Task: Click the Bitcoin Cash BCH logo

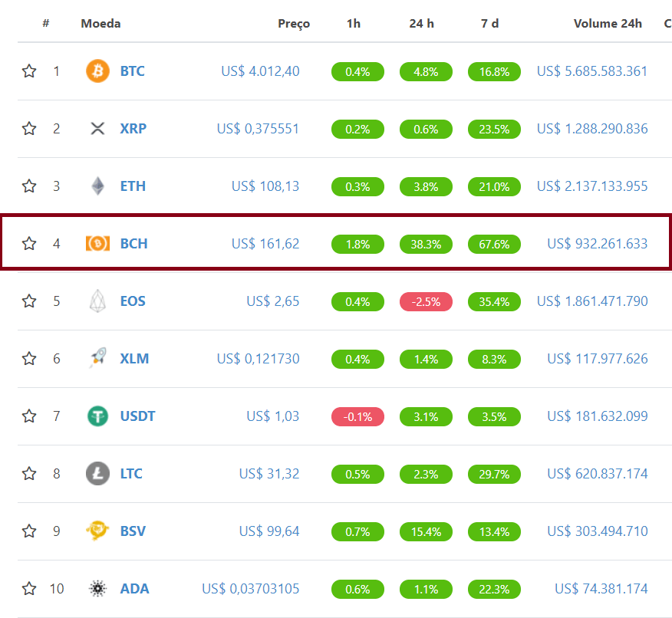Action: click(x=97, y=244)
